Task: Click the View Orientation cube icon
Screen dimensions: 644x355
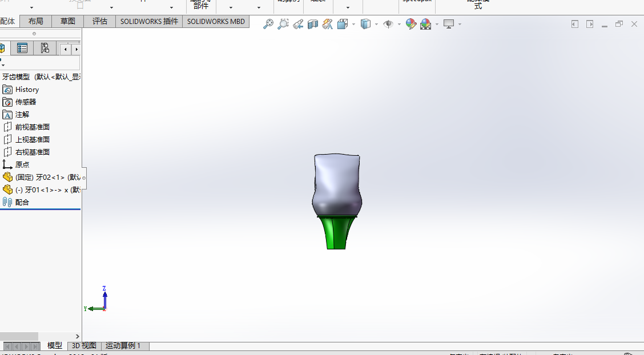Action: point(343,24)
